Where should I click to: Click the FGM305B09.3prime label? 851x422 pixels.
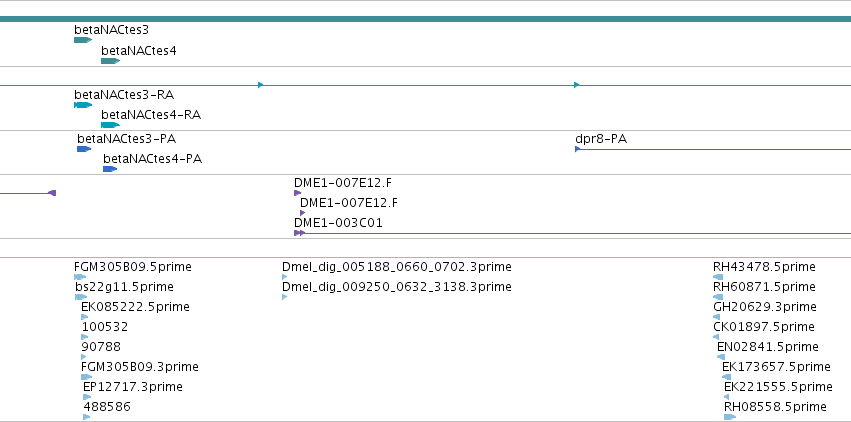(x=140, y=367)
